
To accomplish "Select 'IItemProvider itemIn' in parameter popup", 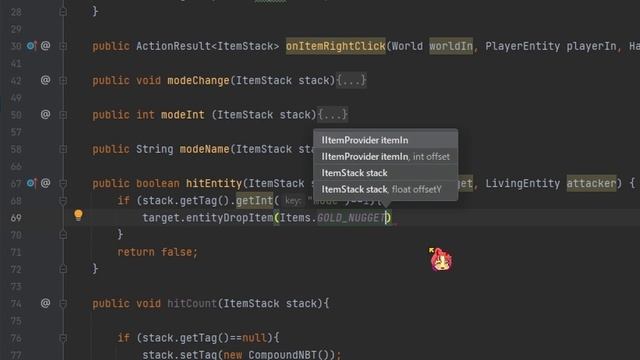I will [385, 140].
